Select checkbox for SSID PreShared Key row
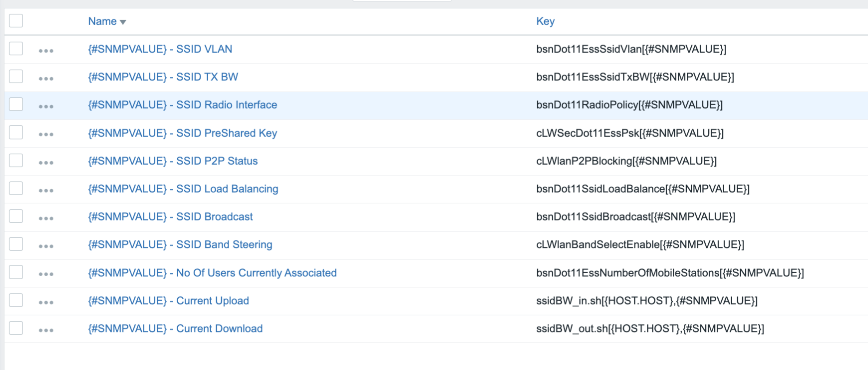The image size is (868, 370). tap(16, 132)
